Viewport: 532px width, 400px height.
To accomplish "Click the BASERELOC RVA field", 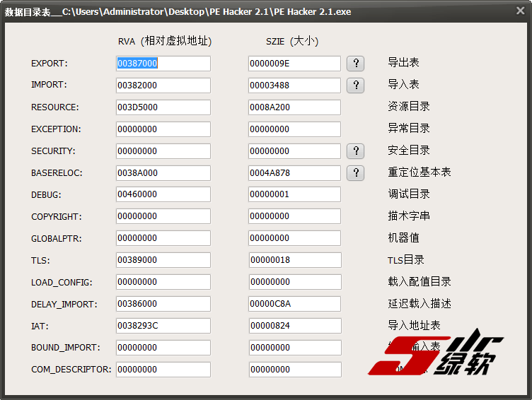I will pos(163,173).
